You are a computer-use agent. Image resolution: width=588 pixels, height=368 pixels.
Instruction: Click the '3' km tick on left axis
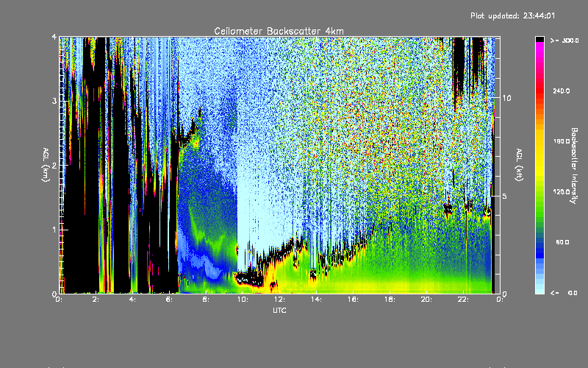(54, 102)
